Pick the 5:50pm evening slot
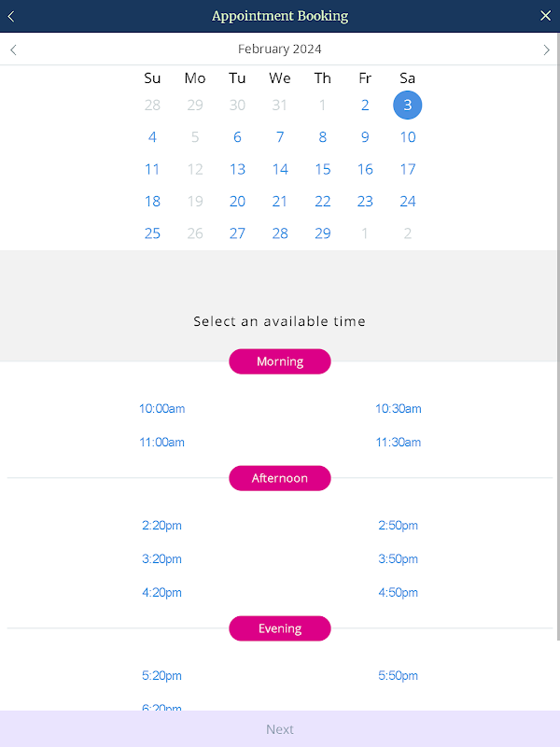560x747 pixels. point(398,676)
